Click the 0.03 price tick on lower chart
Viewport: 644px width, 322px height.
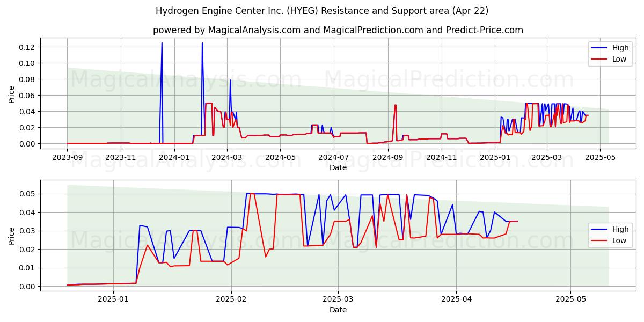(27, 231)
